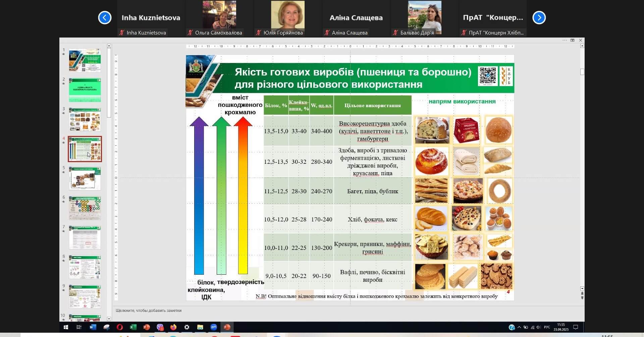Click the volume icon in system tray

(x=538, y=327)
